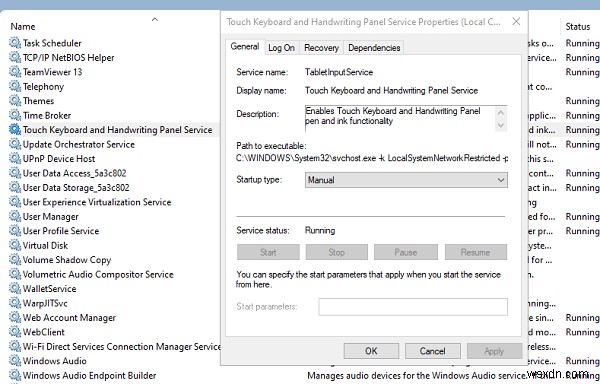Select the Themes service
The width and height of the screenshot is (600, 384).
pyautogui.click(x=38, y=101)
